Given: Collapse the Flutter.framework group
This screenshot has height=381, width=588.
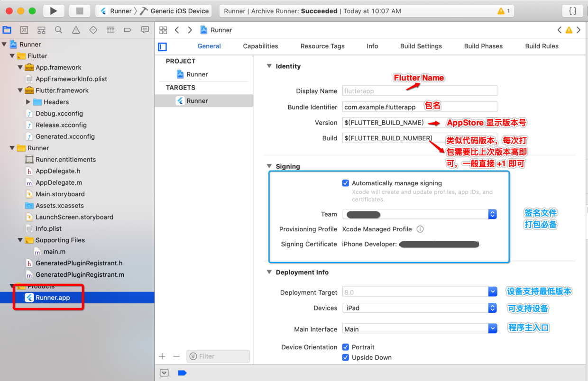Looking at the screenshot, I should click(20, 91).
